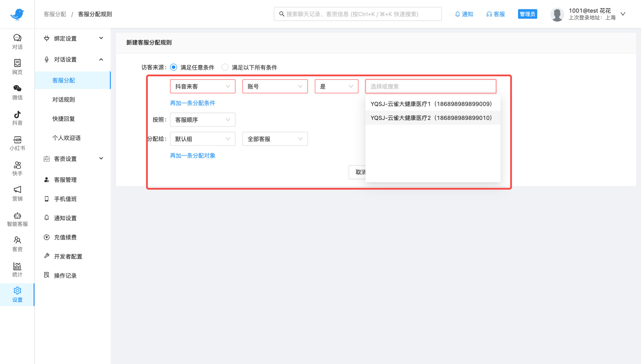Image resolution: width=641 pixels, height=364 pixels.
Task: Click the 管理员 admin badge
Action: coord(528,14)
